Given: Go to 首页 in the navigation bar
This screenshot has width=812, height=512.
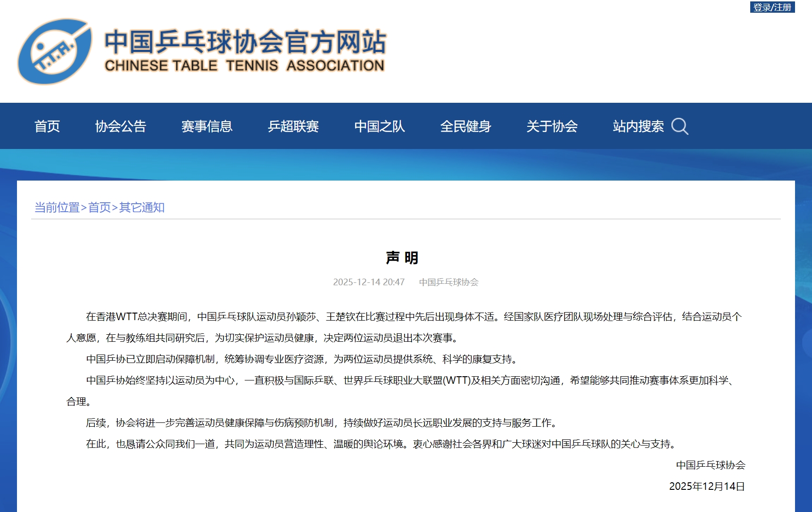Looking at the screenshot, I should click(47, 126).
